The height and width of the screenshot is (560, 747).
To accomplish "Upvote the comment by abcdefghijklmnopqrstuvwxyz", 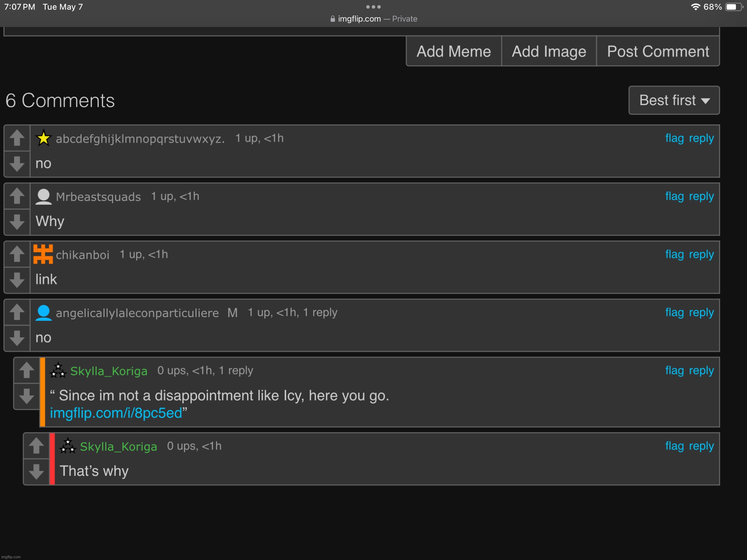I will [16, 138].
